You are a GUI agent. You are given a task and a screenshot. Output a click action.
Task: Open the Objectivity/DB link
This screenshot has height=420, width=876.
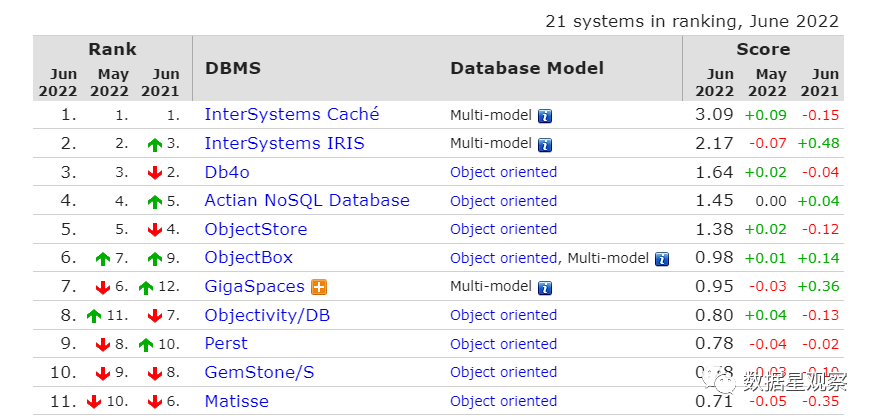coord(267,316)
